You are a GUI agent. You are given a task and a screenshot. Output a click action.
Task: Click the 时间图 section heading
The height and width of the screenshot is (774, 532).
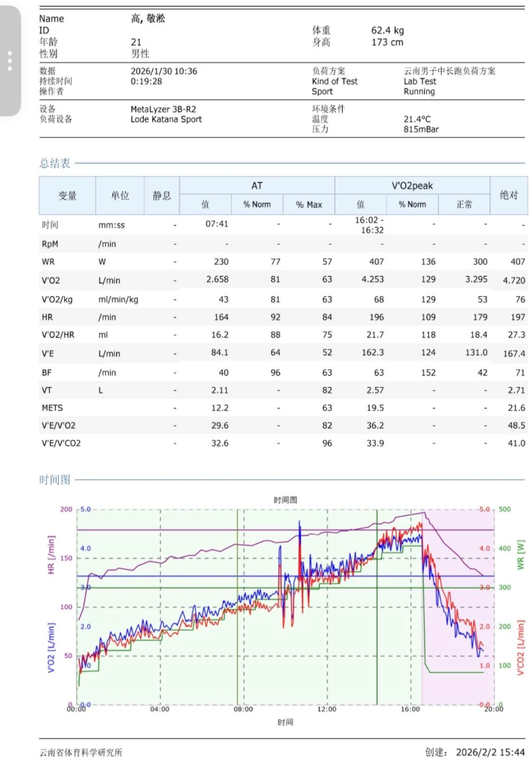55,480
